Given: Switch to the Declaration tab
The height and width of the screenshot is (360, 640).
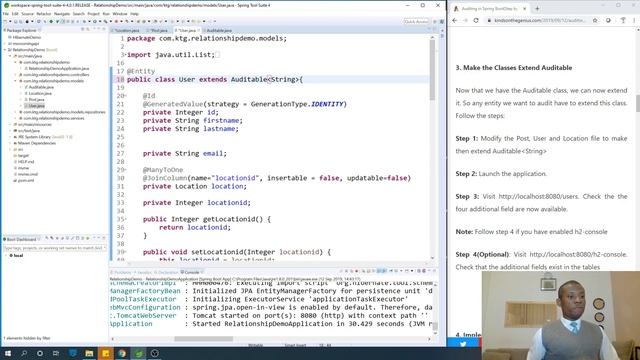Looking at the screenshot, I should pyautogui.click(x=167, y=272).
